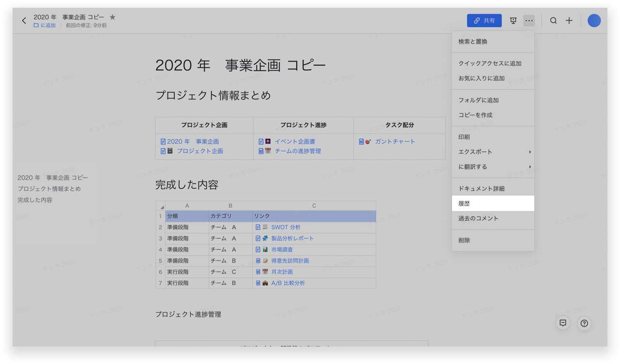The height and width of the screenshot is (364, 620).
Task: Open the search magnifier icon
Action: [553, 21]
